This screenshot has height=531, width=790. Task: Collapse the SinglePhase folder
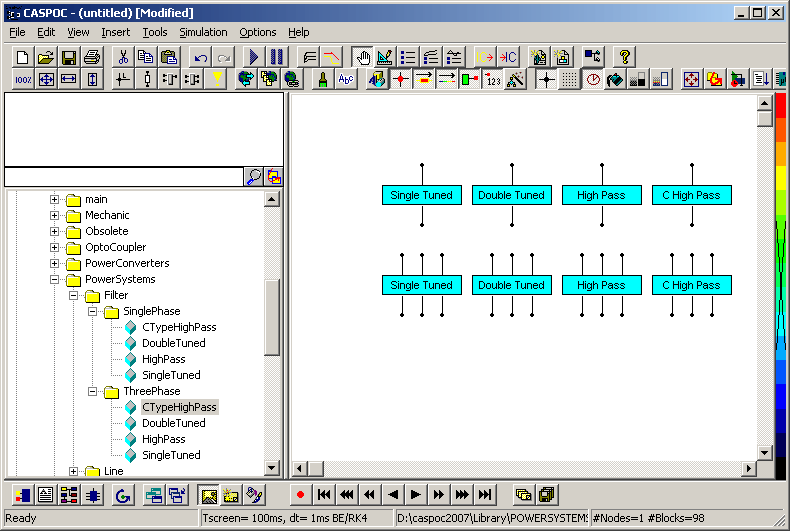point(93,311)
